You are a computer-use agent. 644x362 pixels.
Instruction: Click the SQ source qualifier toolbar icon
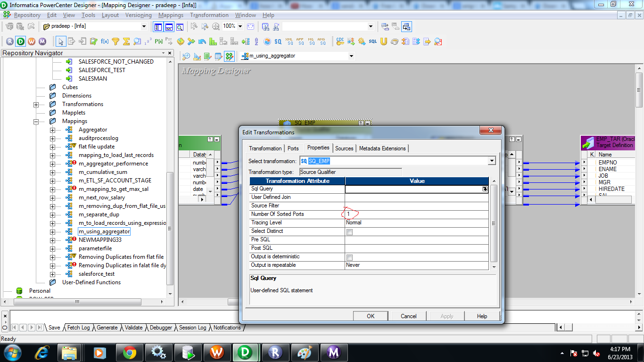[x=278, y=41]
